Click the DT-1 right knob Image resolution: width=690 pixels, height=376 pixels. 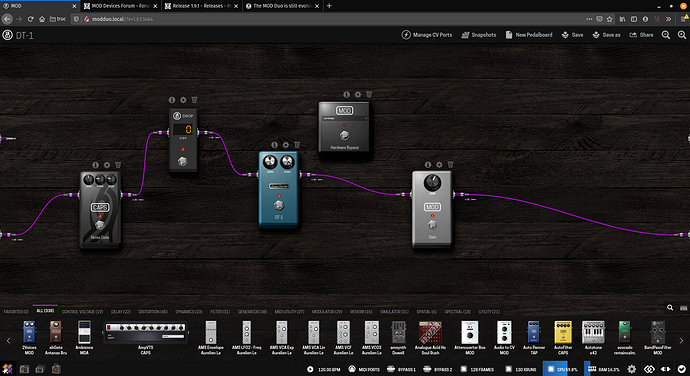[x=287, y=162]
